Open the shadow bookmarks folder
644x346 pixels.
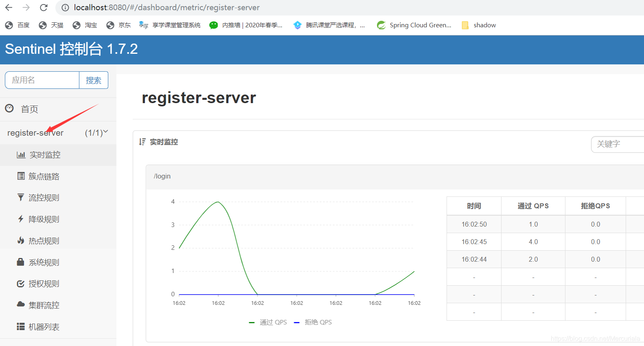tap(479, 25)
